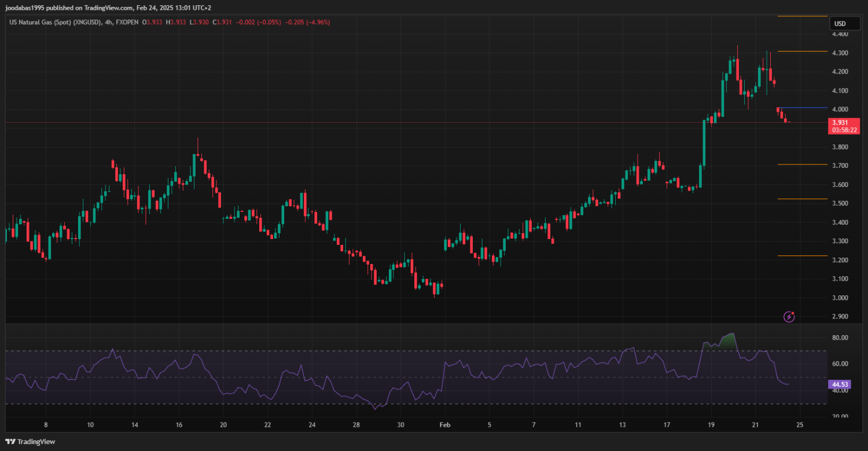Screen dimensions: 868x451
Task: Click the 80.00 RSI scale label
Action: pyautogui.click(x=840, y=338)
